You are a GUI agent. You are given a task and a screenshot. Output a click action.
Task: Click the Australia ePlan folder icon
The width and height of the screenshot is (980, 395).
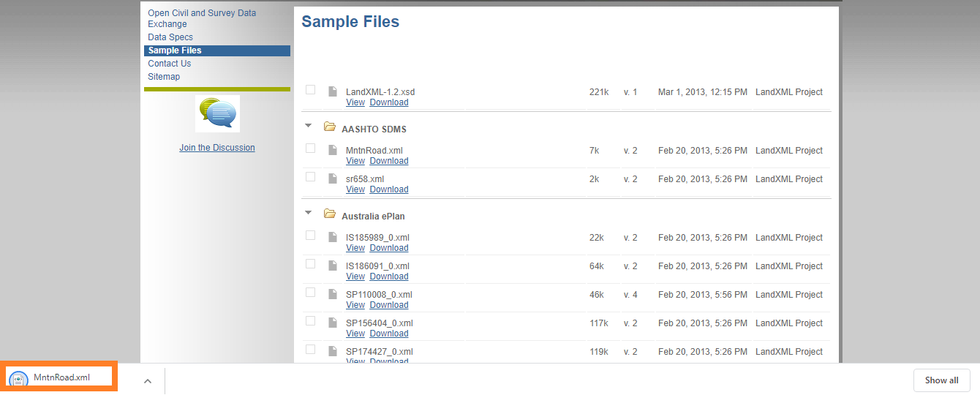330,214
